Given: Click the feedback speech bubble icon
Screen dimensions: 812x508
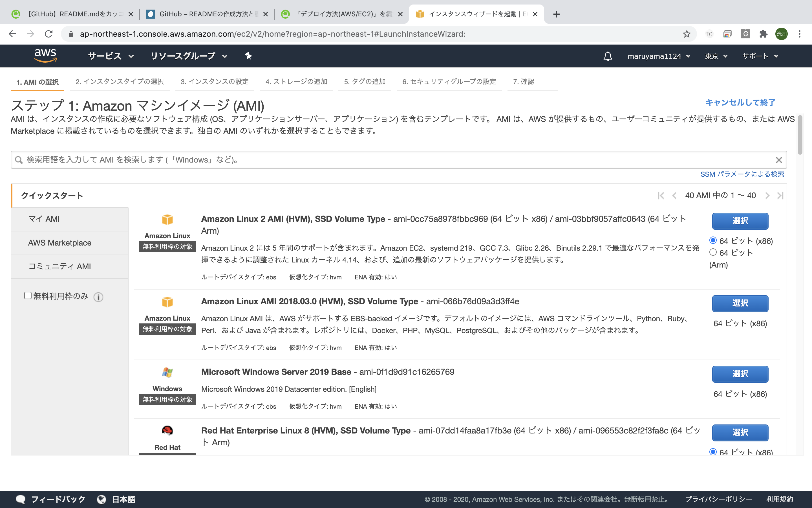Looking at the screenshot, I should pos(21,499).
